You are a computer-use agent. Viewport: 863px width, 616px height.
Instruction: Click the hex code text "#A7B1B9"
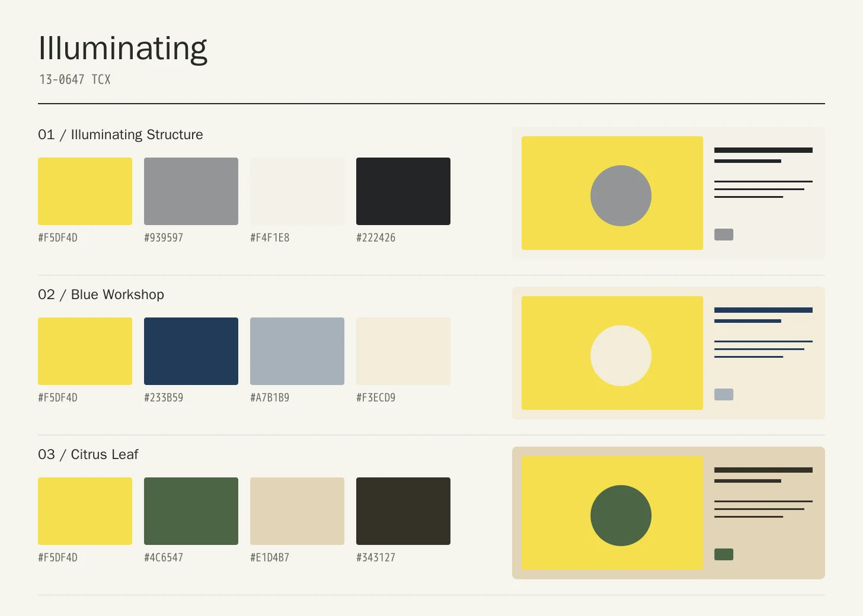270,397
